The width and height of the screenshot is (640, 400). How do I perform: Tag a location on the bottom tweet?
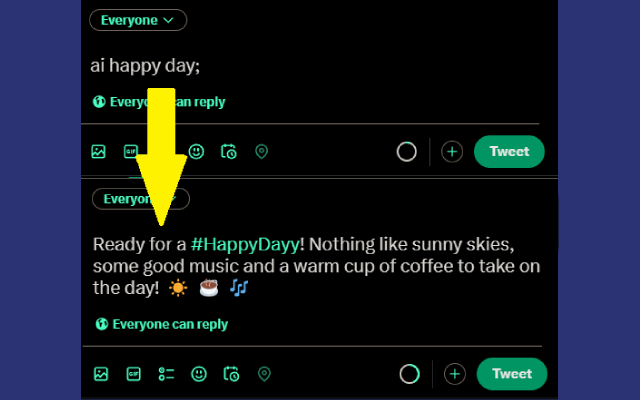[264, 374]
